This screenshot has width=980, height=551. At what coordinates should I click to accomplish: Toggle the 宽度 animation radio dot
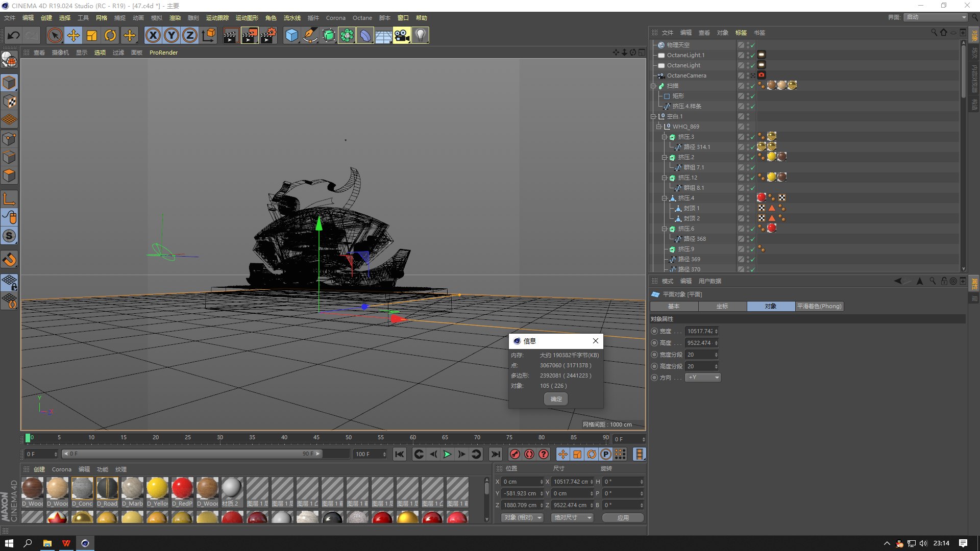655,331
